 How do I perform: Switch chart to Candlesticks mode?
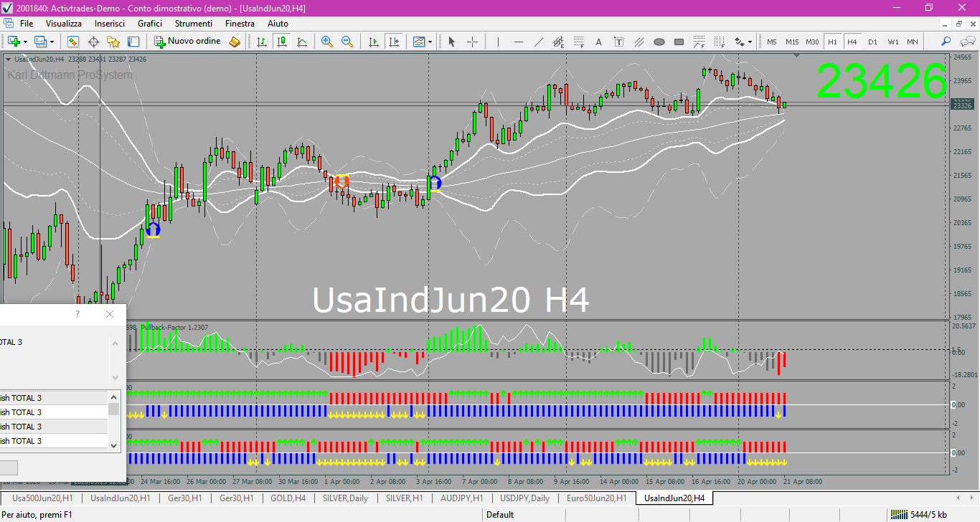(x=282, y=42)
